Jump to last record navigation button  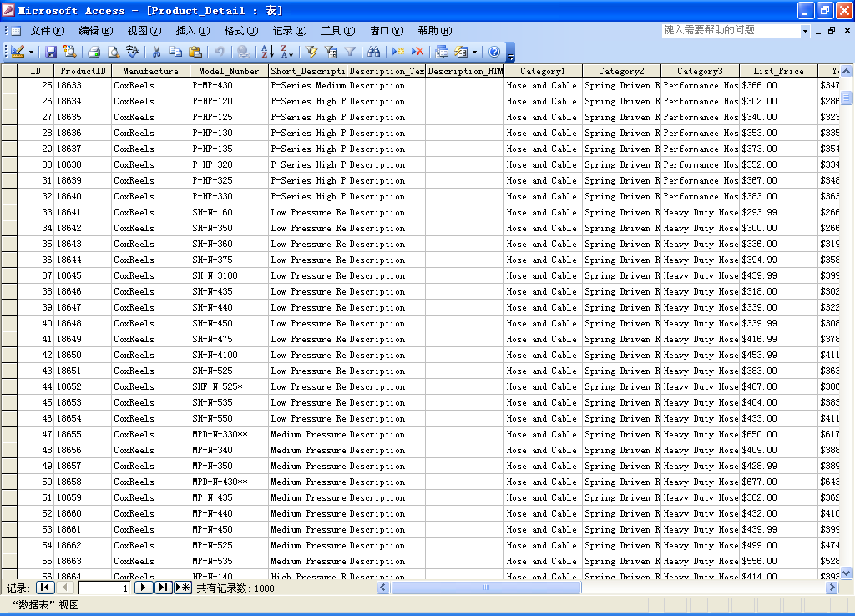point(164,588)
